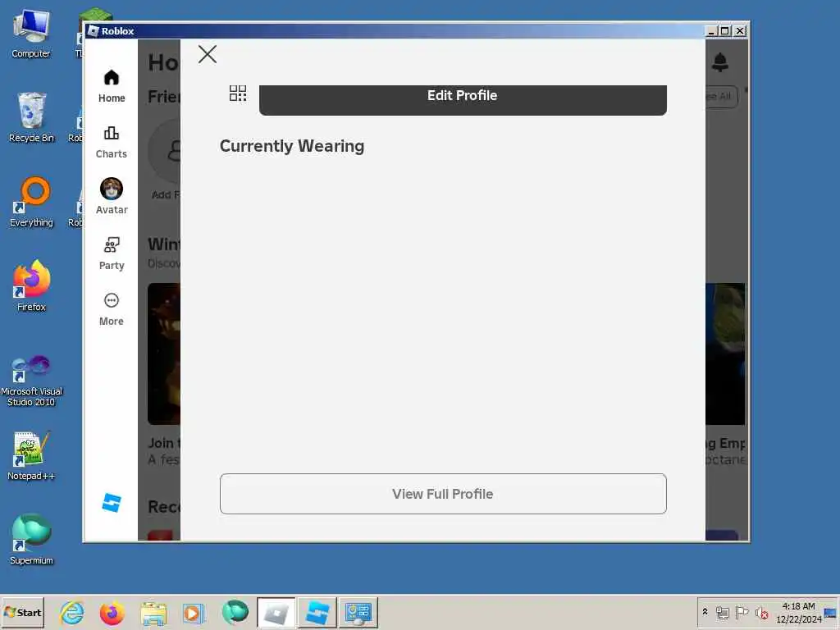Screen dimensions: 840x630
Task: Open the Start menu
Action: pyautogui.click(x=22, y=612)
